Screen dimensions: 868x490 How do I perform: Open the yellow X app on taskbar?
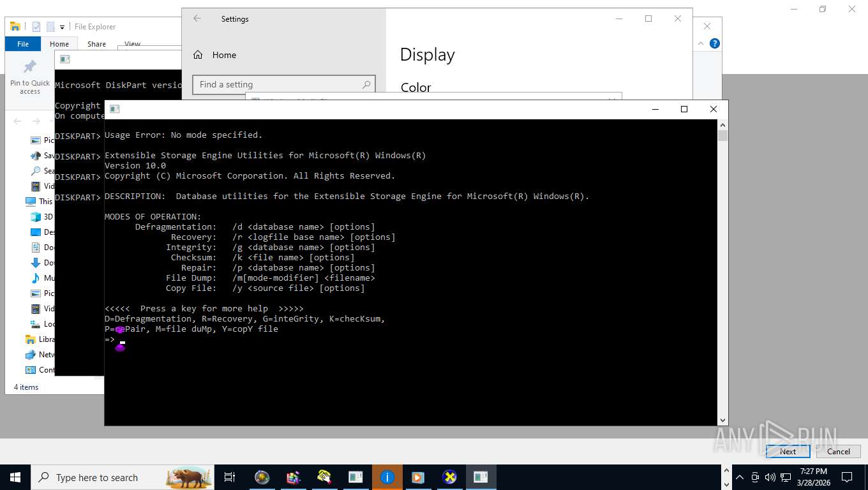click(x=450, y=477)
